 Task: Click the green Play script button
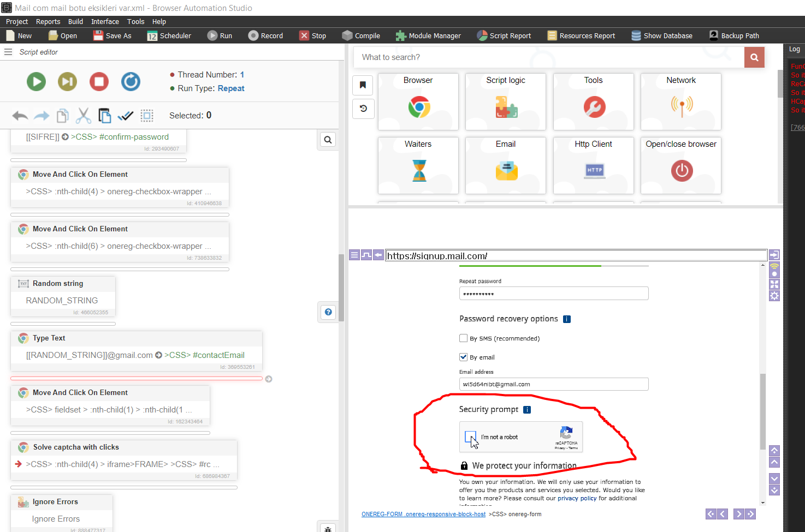tap(36, 82)
